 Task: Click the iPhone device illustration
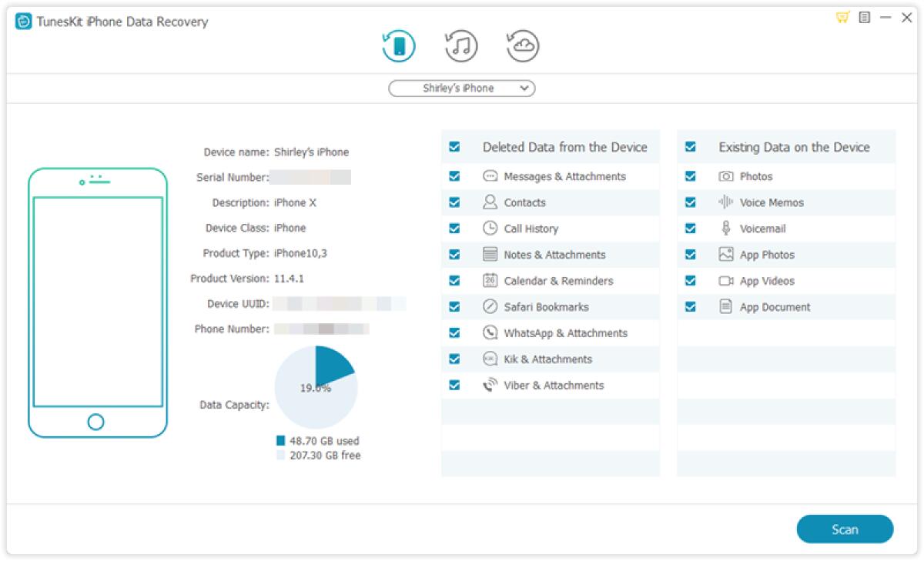(x=98, y=302)
